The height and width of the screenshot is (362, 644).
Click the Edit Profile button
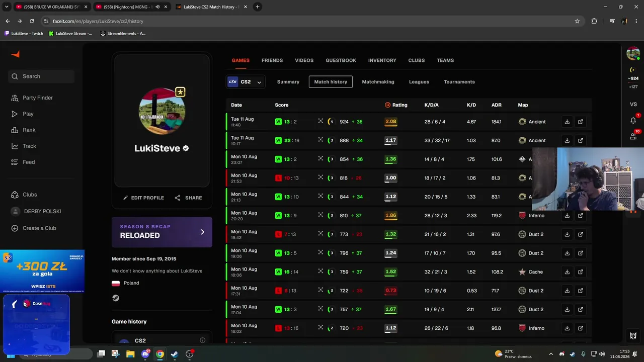(x=144, y=198)
